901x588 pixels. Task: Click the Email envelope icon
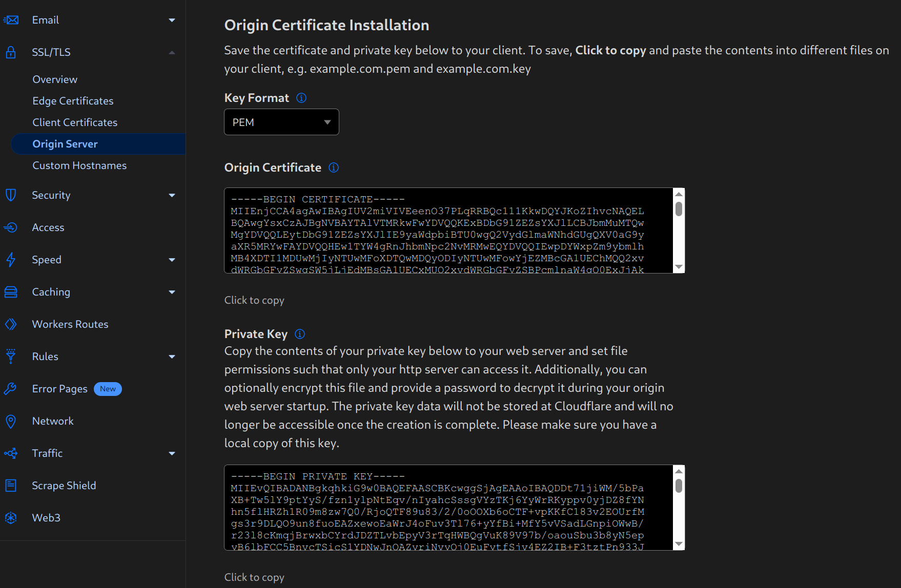[11, 20]
